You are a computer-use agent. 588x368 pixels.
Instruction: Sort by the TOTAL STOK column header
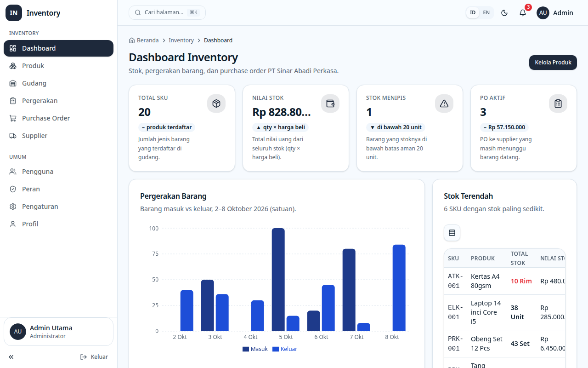click(520, 259)
